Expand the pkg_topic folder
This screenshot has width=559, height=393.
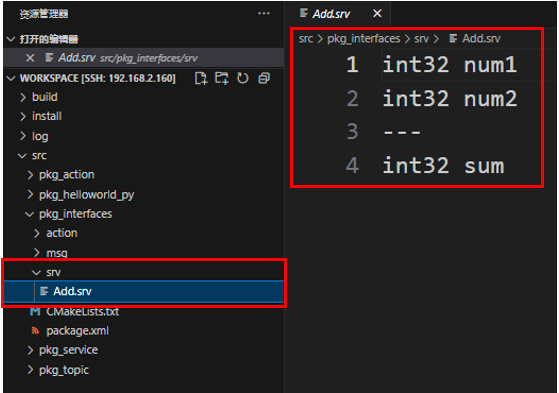(x=30, y=370)
